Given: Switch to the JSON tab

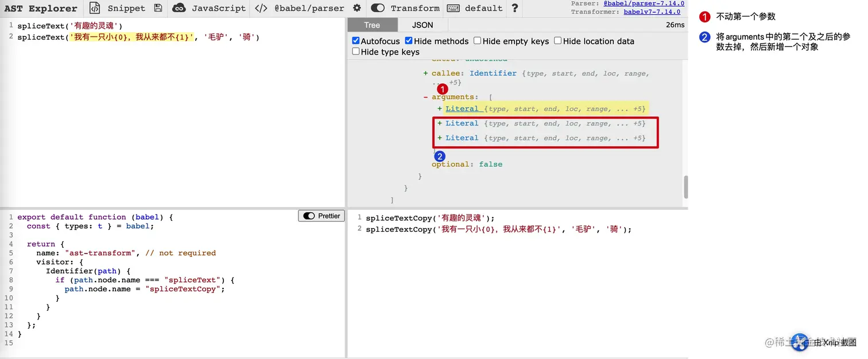Looking at the screenshot, I should tap(423, 25).
